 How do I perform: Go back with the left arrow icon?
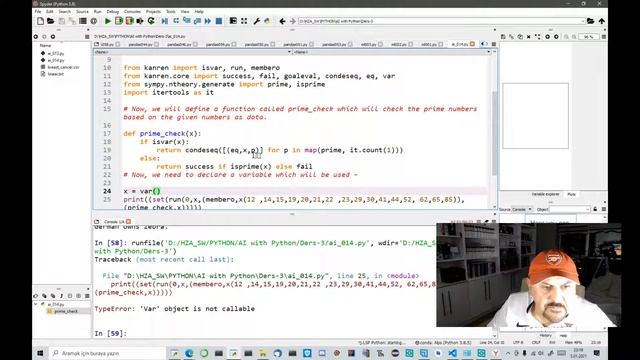coord(282,21)
